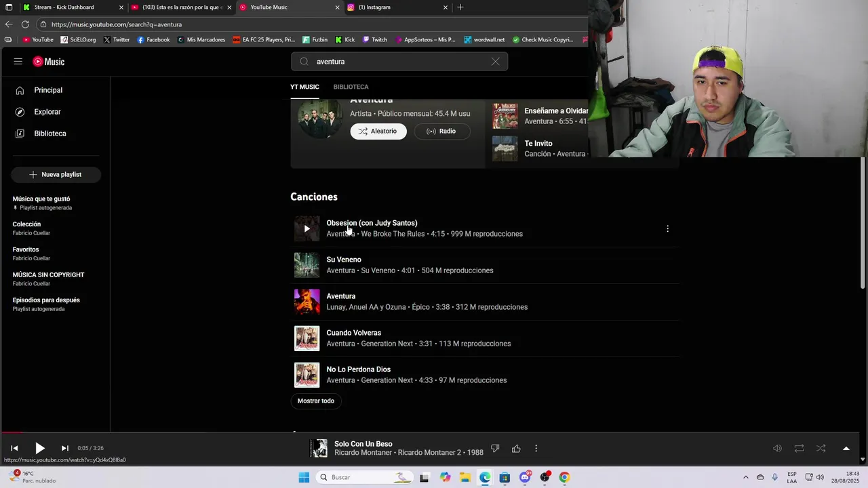Click the YouTube Music logo
The width and height of the screenshot is (868, 488).
coord(49,62)
